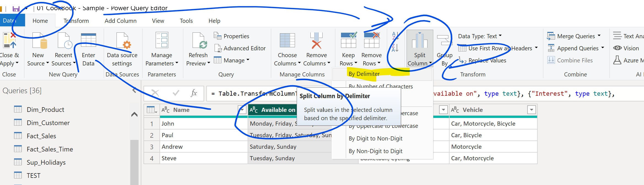Switch to the Transform tab
644x185 pixels.
[76, 21]
